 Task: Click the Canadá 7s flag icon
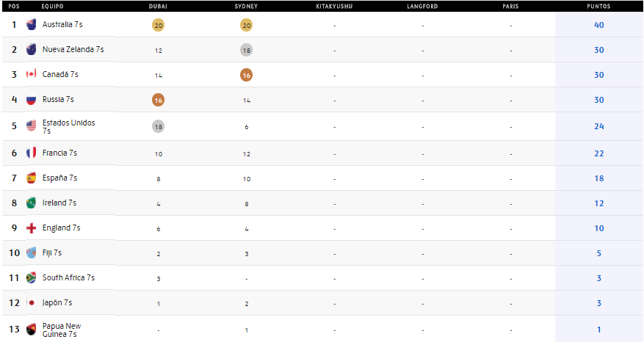coord(31,74)
